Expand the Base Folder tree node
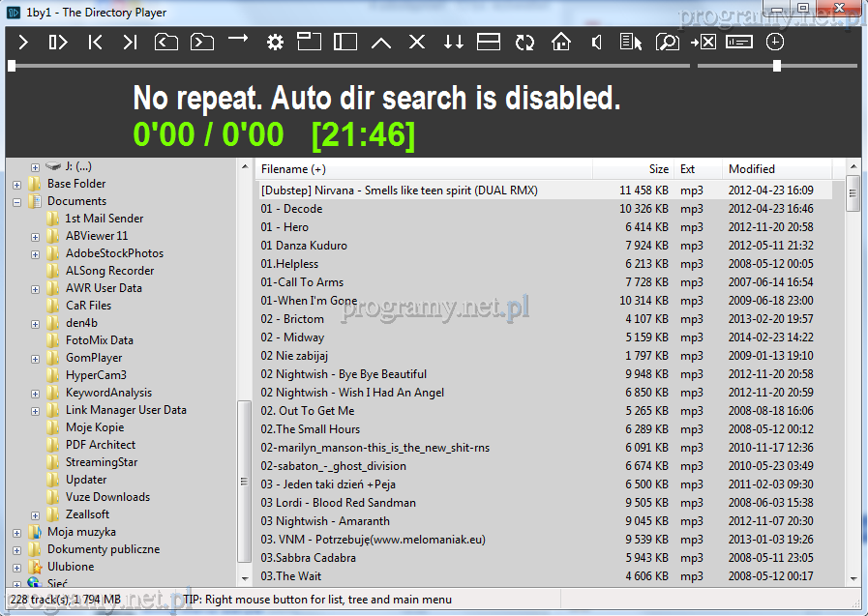868x616 pixels. [17, 184]
